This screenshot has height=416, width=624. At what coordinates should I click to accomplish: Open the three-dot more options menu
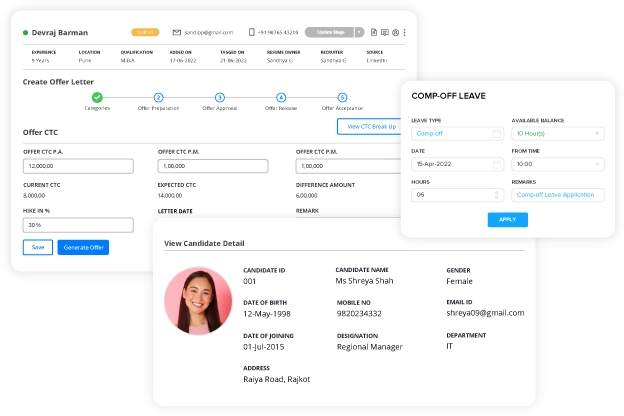pos(405,33)
